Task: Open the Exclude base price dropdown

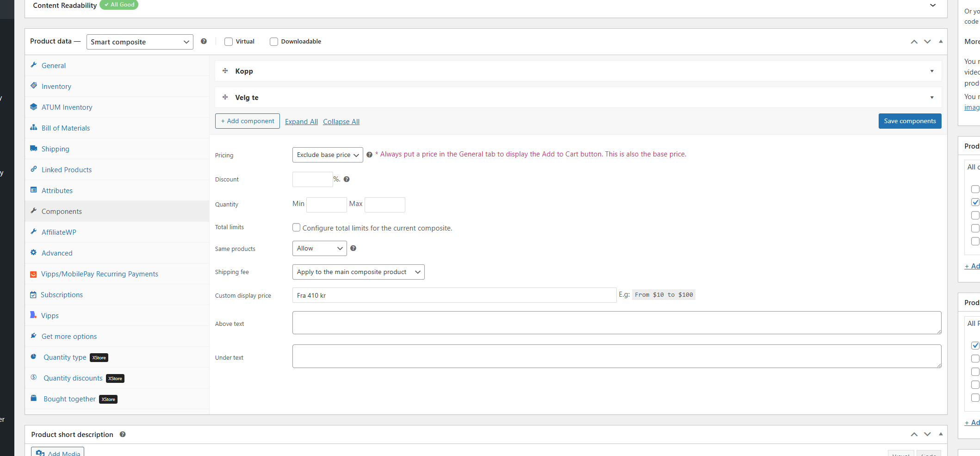Action: (328, 155)
